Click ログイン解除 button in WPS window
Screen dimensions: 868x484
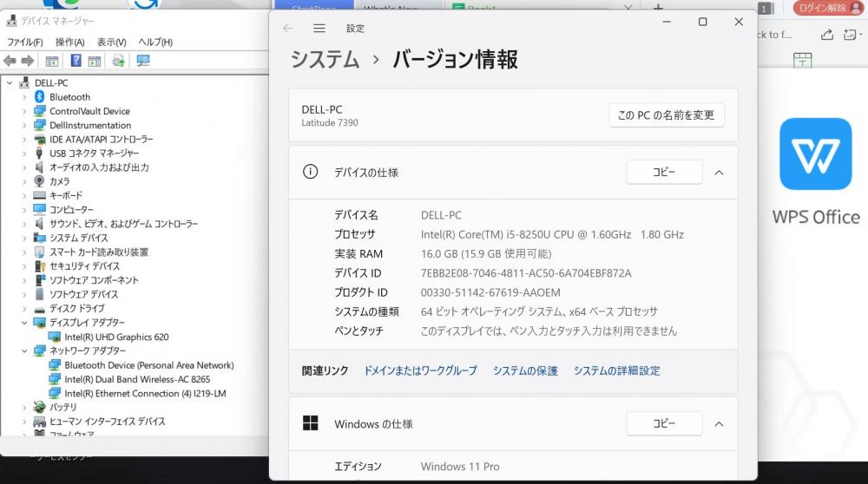coord(828,8)
